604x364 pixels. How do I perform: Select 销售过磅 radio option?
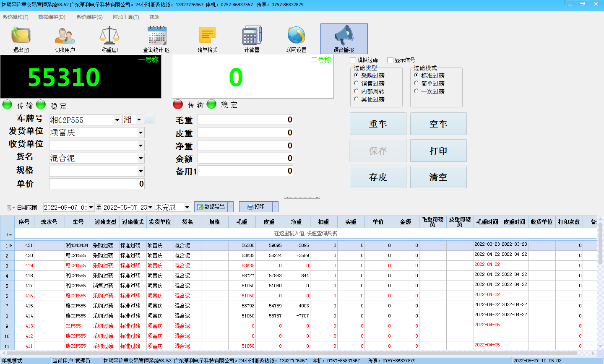pos(357,83)
